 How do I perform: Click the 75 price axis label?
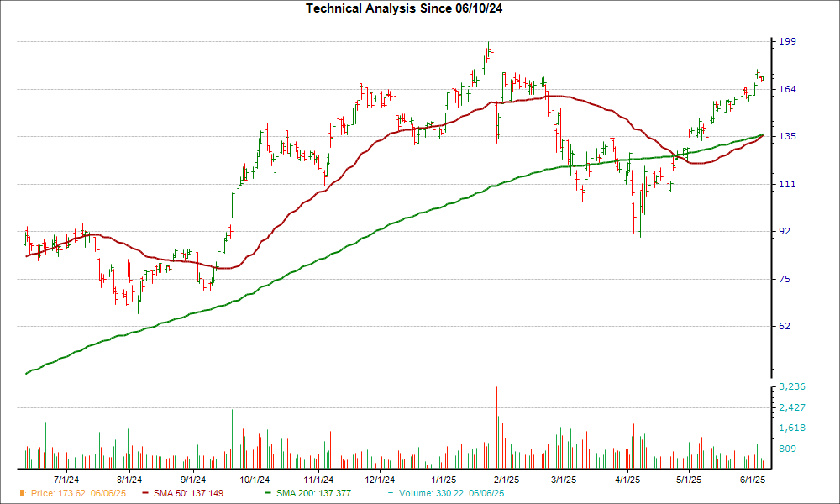click(x=785, y=279)
